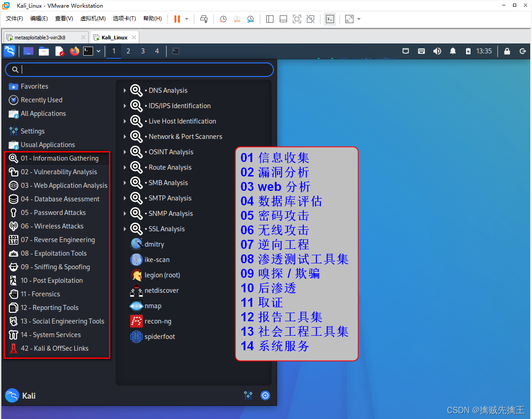Switch to workspace 3
Screen dimensions: 532x419
click(143, 51)
